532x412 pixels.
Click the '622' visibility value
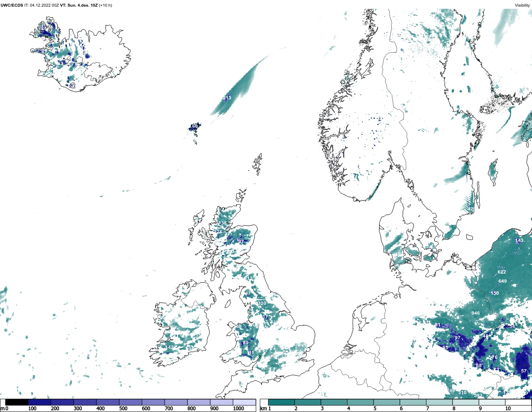(x=502, y=272)
